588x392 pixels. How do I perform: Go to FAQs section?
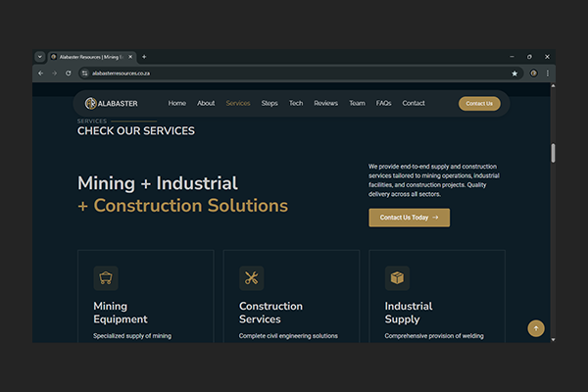(x=383, y=103)
